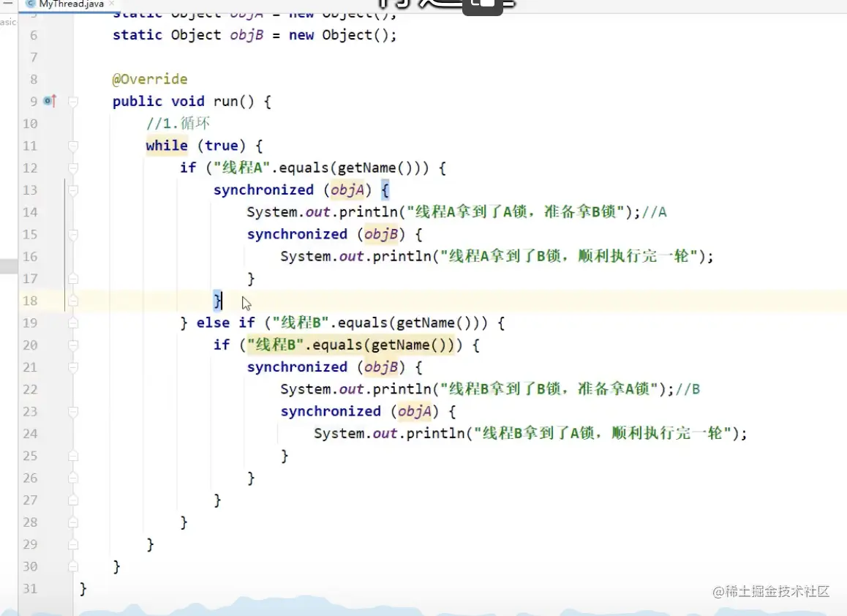This screenshot has width=847, height=616.
Task: Click the public keyword on line 9
Action: tap(138, 102)
